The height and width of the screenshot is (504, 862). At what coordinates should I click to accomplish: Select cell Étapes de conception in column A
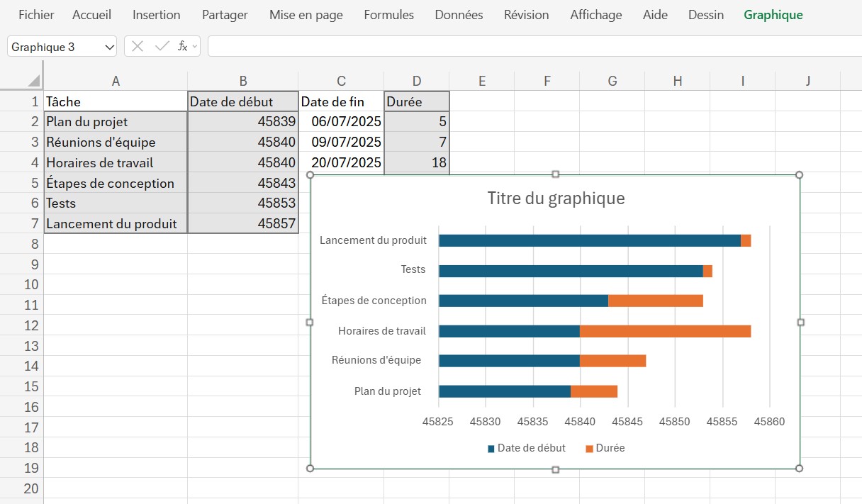click(116, 183)
